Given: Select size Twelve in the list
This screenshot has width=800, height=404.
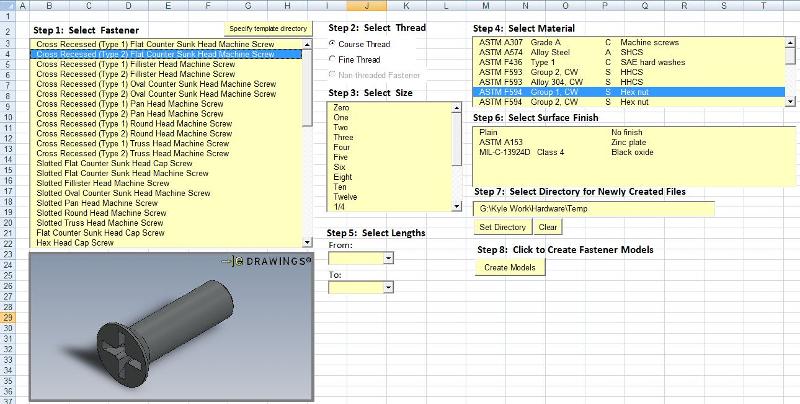Looking at the screenshot, I should (x=390, y=197).
